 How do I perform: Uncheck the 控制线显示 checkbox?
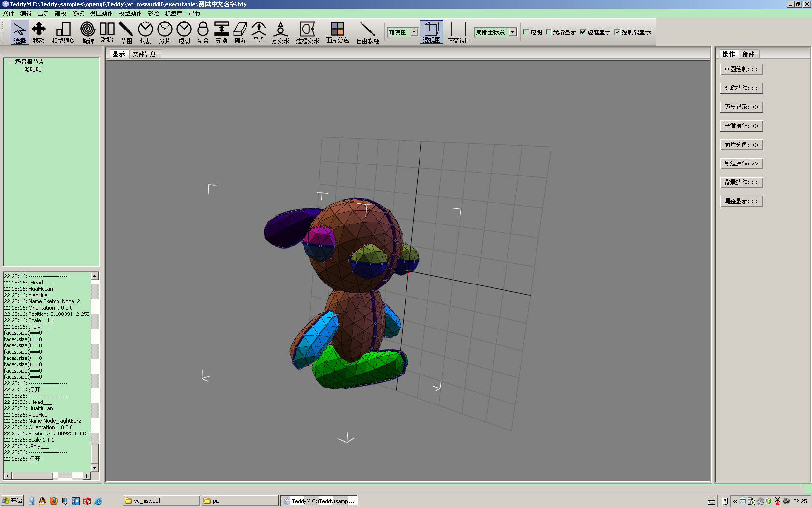(617, 32)
